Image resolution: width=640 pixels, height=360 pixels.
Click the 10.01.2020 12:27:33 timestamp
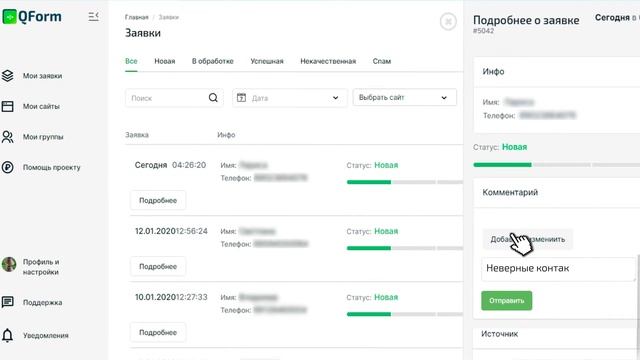(171, 298)
